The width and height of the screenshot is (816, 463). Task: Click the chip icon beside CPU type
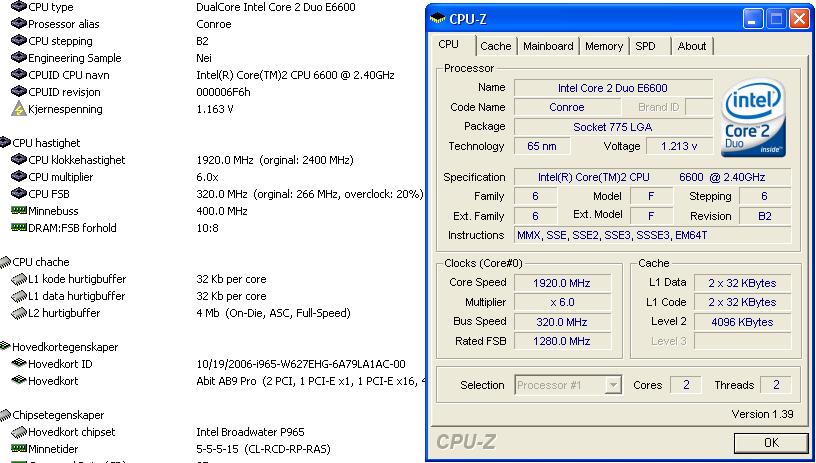19,7
